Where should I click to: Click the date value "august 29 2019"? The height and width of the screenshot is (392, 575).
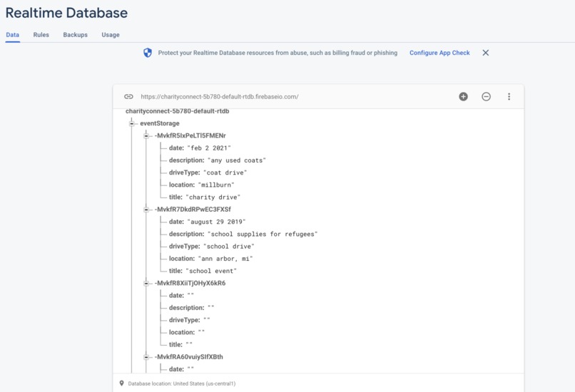pyautogui.click(x=216, y=222)
